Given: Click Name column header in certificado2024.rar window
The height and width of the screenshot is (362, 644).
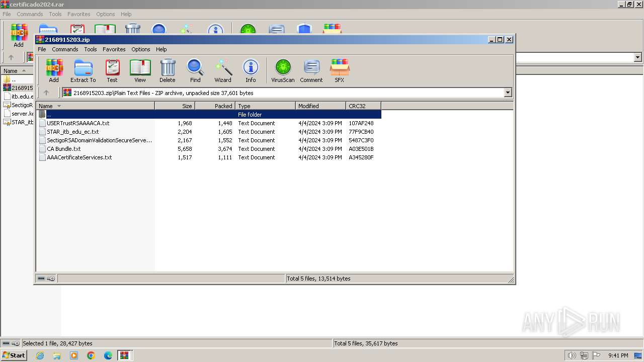Looking at the screenshot, I should [17, 71].
